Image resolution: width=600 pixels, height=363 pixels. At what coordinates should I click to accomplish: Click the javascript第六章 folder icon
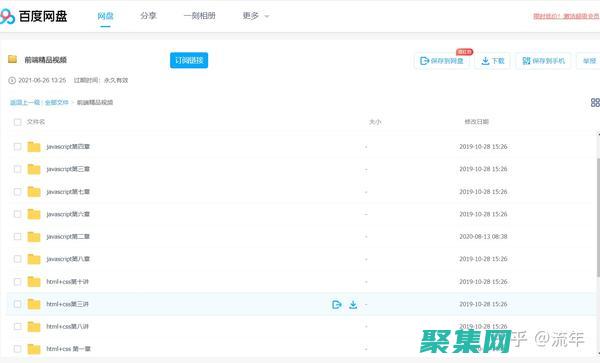coord(34,214)
